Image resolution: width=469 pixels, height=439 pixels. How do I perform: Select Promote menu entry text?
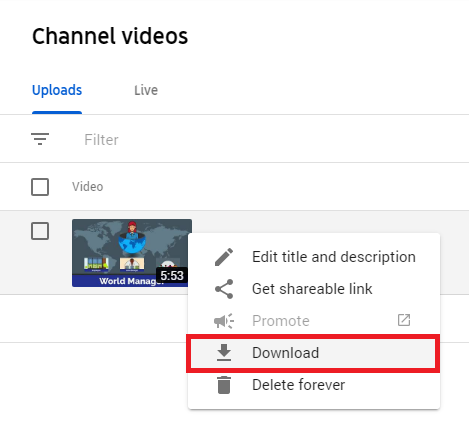(x=281, y=321)
